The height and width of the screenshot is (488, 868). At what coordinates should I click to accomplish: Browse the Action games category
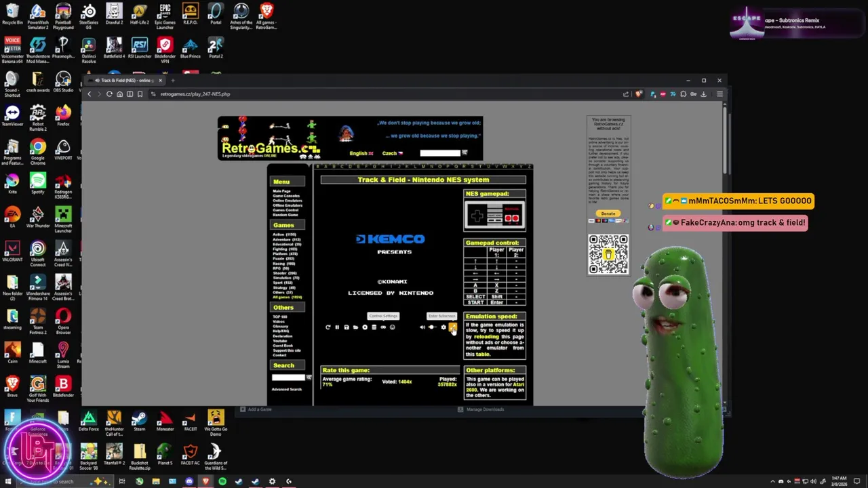pyautogui.click(x=284, y=235)
